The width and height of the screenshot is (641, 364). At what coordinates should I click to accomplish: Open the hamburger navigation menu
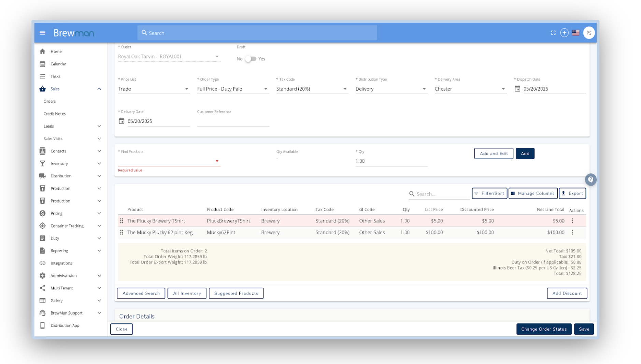pos(42,33)
